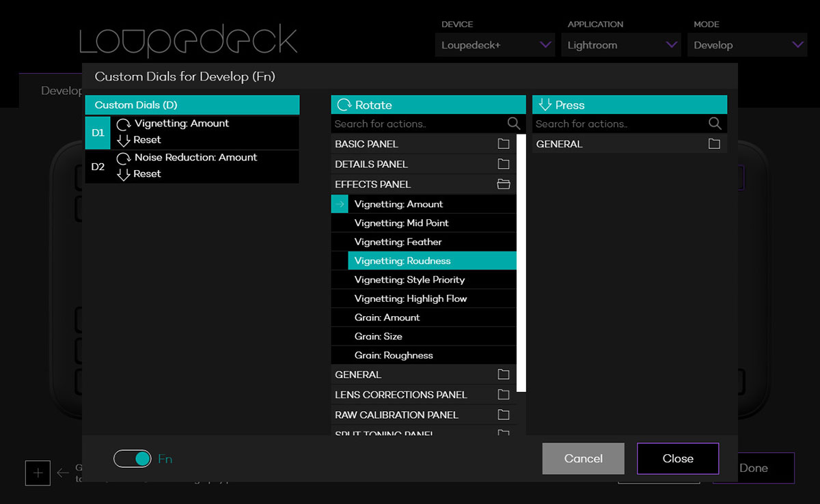
Task: Open the MODE dropdown showing Develop
Action: (747, 45)
